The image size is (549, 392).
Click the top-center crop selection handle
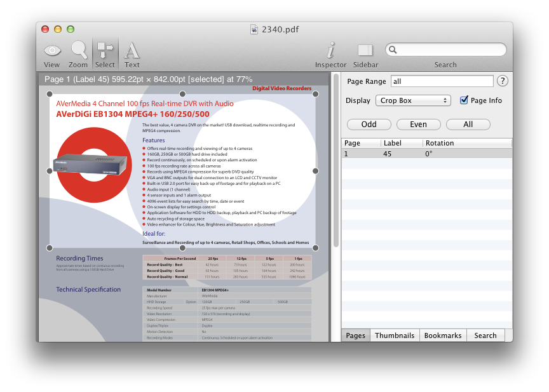click(182, 94)
